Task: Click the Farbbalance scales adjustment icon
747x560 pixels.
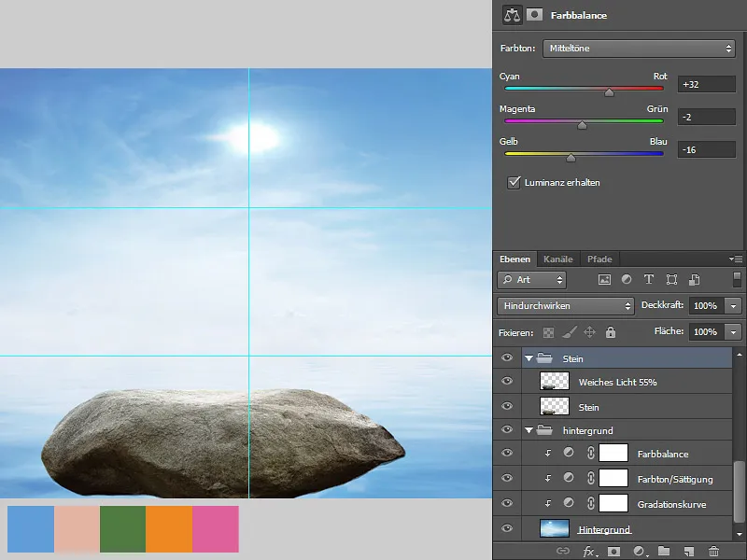Action: point(512,15)
